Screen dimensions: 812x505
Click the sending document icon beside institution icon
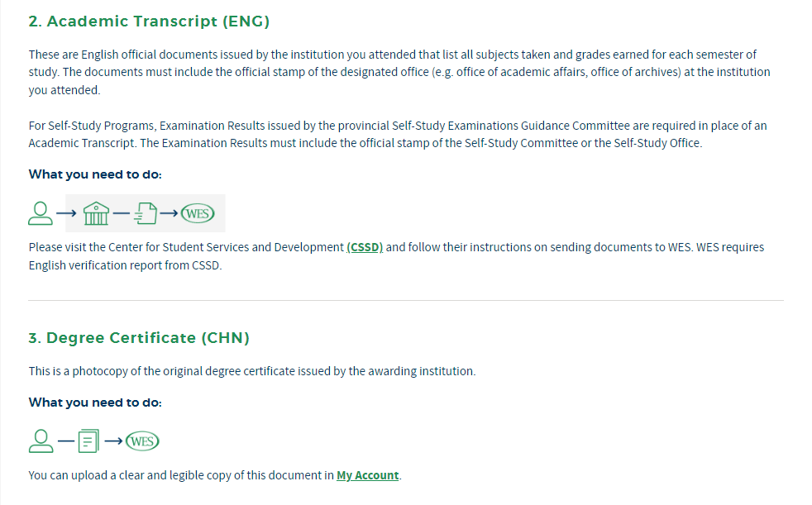click(x=146, y=213)
